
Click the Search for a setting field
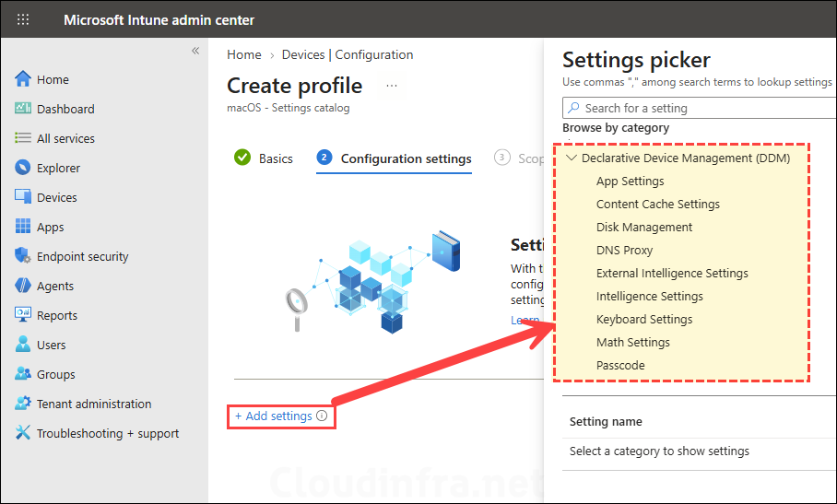[700, 108]
